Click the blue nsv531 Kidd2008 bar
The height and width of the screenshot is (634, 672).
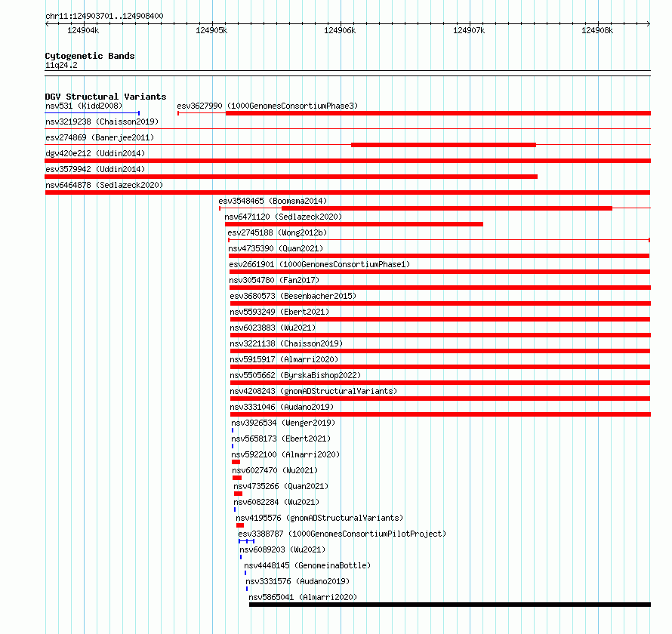pos(92,113)
